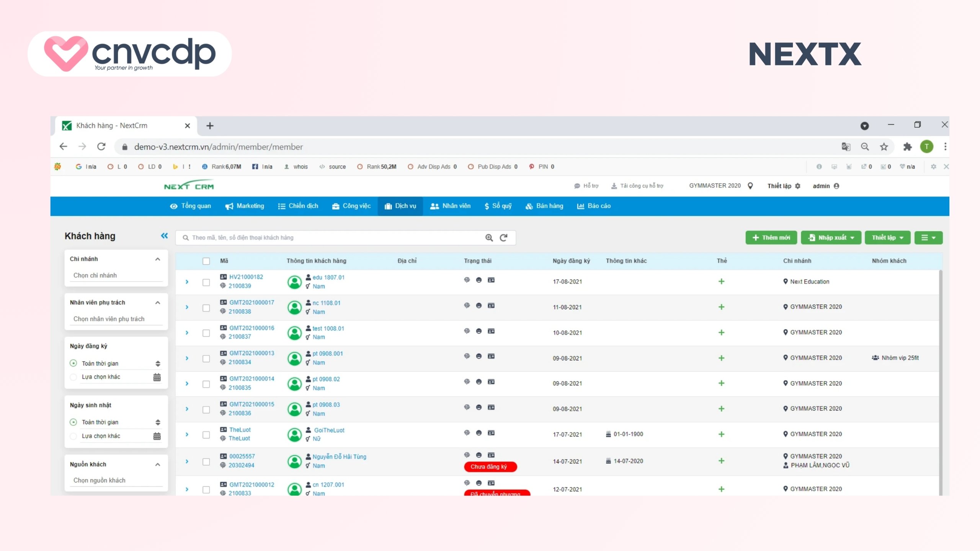The height and width of the screenshot is (551, 980).
Task: Click the download icon for Tải công cụ hỗ trợ
Action: pyautogui.click(x=614, y=186)
